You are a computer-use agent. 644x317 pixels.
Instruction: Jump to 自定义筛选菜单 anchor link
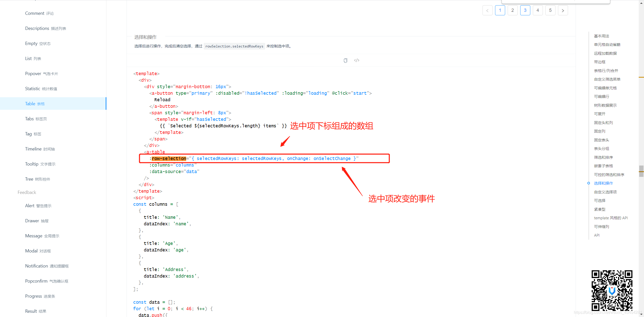tap(607, 79)
